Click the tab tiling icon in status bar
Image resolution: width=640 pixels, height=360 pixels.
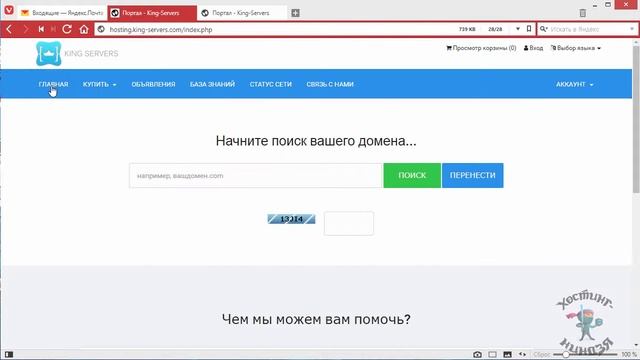point(493,354)
